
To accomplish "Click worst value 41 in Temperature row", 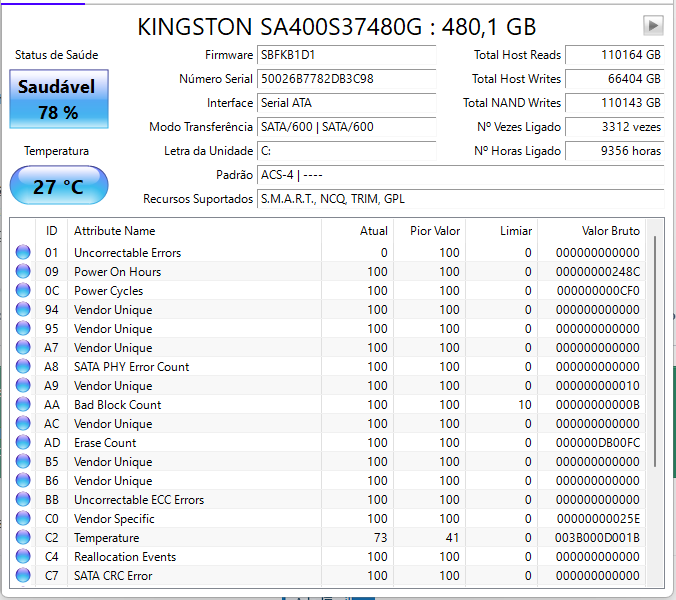I will [452, 538].
